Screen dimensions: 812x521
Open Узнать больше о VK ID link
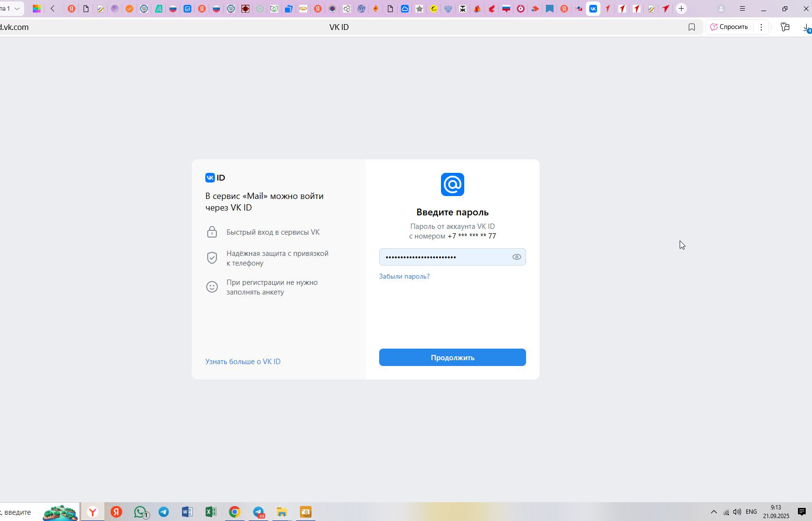click(x=243, y=361)
